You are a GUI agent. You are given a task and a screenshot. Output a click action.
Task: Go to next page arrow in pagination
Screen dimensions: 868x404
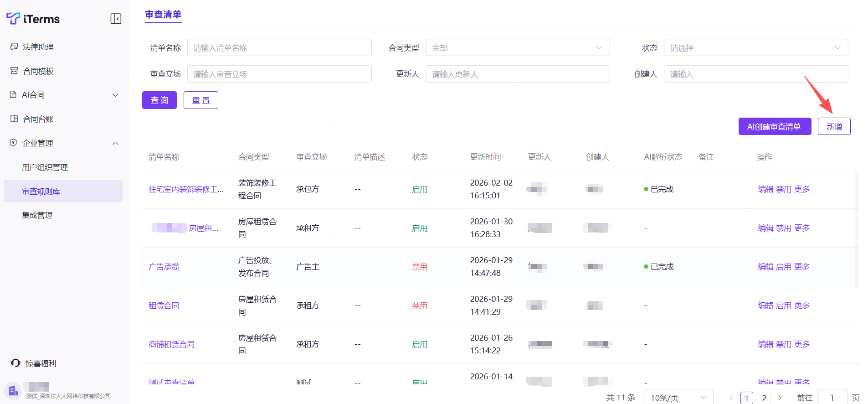click(x=780, y=398)
